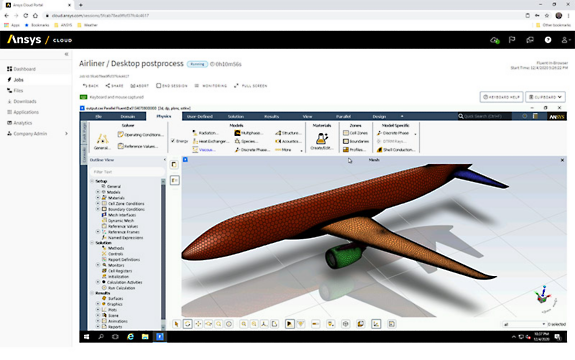
Task: Open the selection filter dropdown showing 'all'
Action: tap(524, 324)
